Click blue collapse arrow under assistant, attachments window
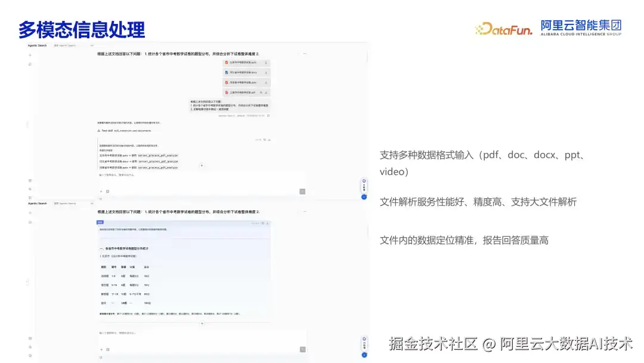Screen dimensions: 644x363 pyautogui.click(x=364, y=197)
